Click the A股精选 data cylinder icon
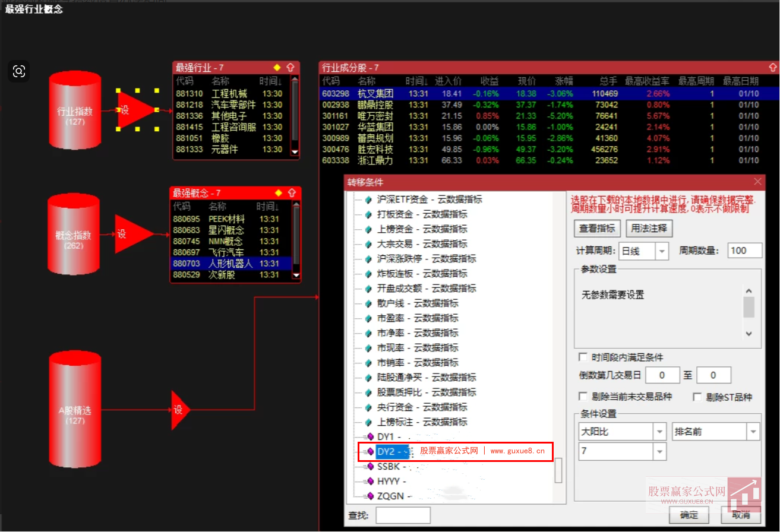Viewport: 780px width, 532px height. (x=75, y=410)
